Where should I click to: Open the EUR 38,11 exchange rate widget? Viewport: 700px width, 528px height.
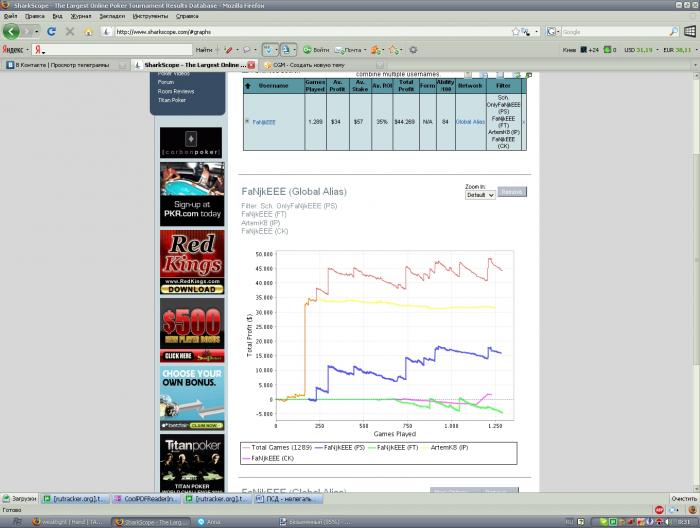pyautogui.click(x=677, y=50)
